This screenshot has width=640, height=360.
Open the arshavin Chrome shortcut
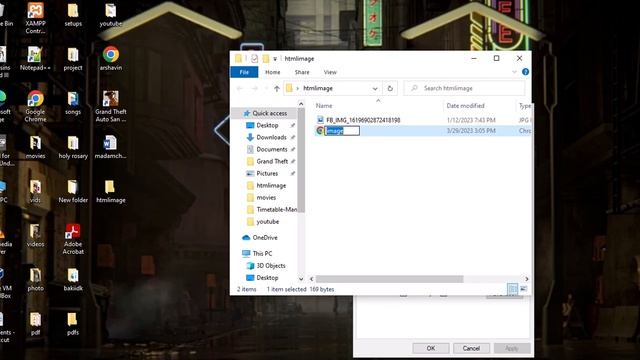pos(111,59)
